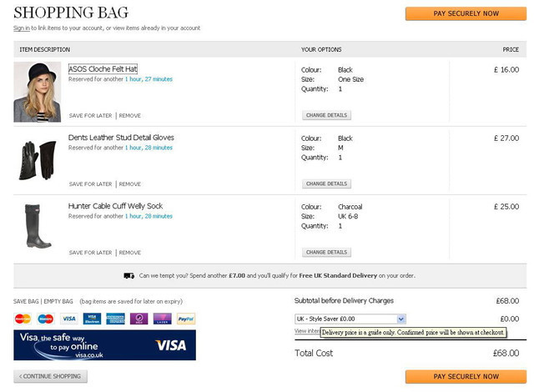Click the white Visa card icon
Image resolution: width=534 pixels, height=392 pixels.
[69, 319]
